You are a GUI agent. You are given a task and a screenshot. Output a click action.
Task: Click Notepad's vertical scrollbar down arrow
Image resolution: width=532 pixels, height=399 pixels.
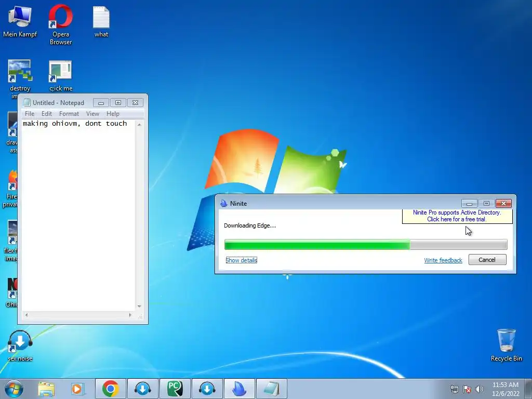139,306
